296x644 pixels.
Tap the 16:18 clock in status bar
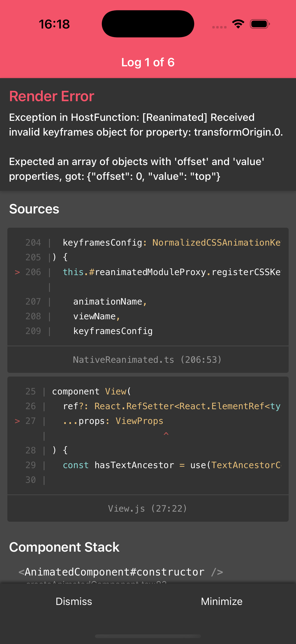(54, 24)
